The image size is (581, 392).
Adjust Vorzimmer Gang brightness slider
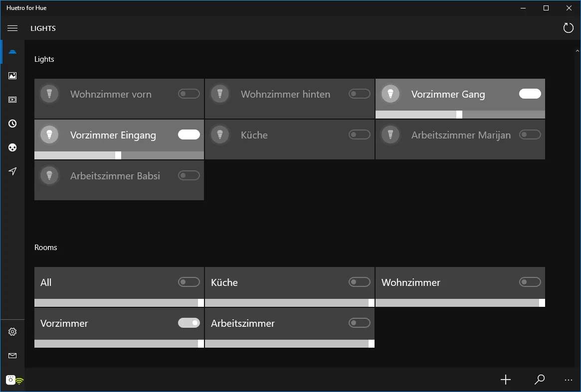[x=460, y=115]
